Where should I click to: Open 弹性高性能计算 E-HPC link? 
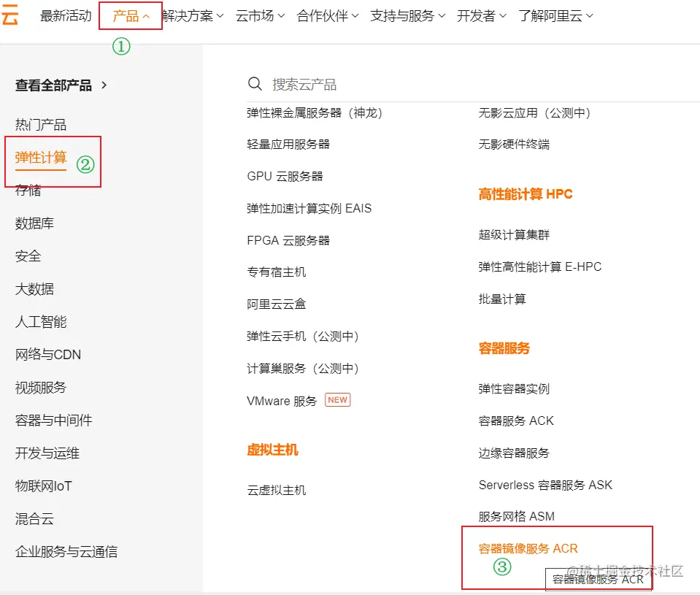pyautogui.click(x=539, y=267)
